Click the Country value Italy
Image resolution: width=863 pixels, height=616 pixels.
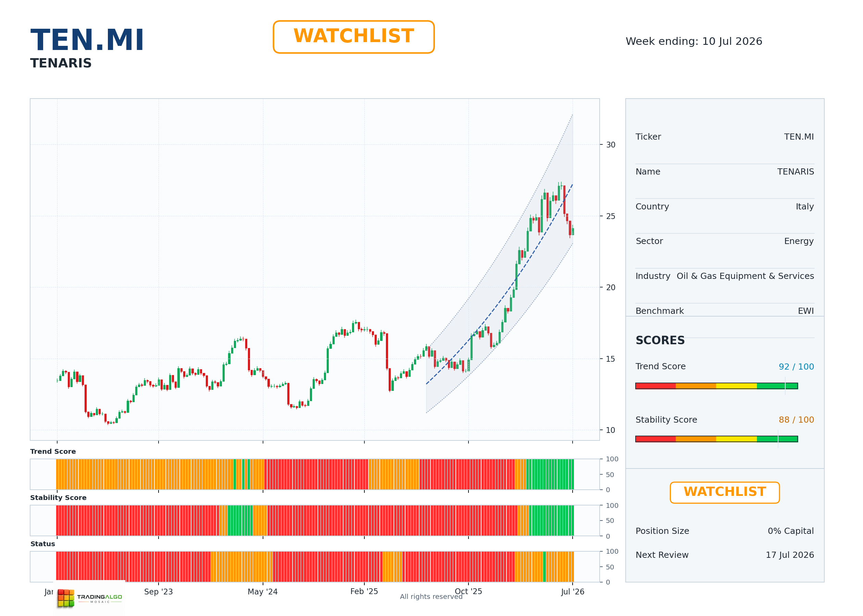804,207
